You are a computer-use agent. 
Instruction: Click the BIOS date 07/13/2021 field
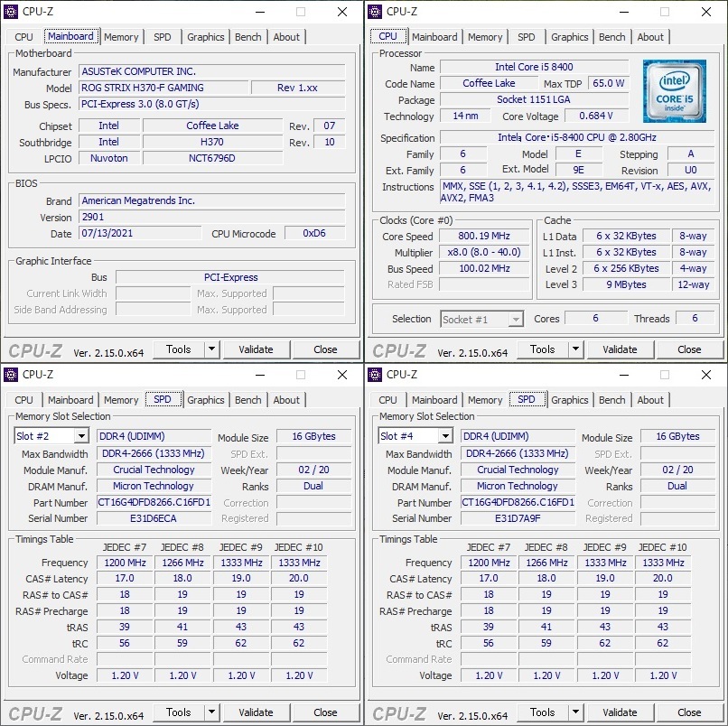pyautogui.click(x=140, y=233)
